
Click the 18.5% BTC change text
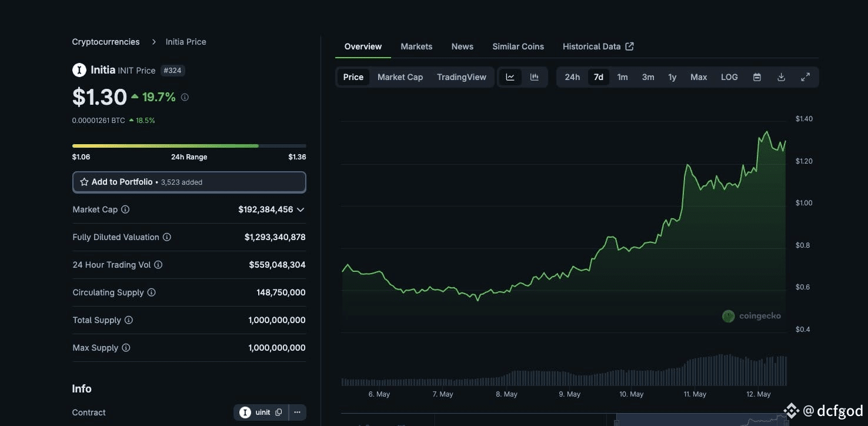click(145, 120)
